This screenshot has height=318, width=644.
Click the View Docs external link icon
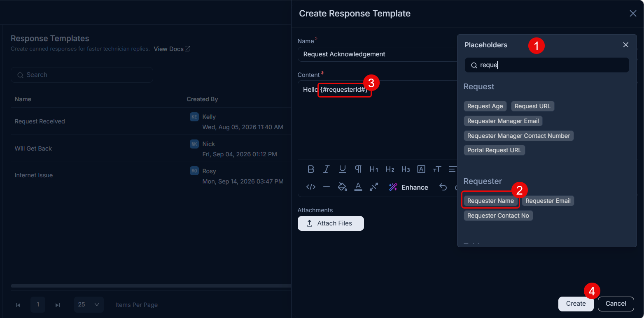pos(187,49)
